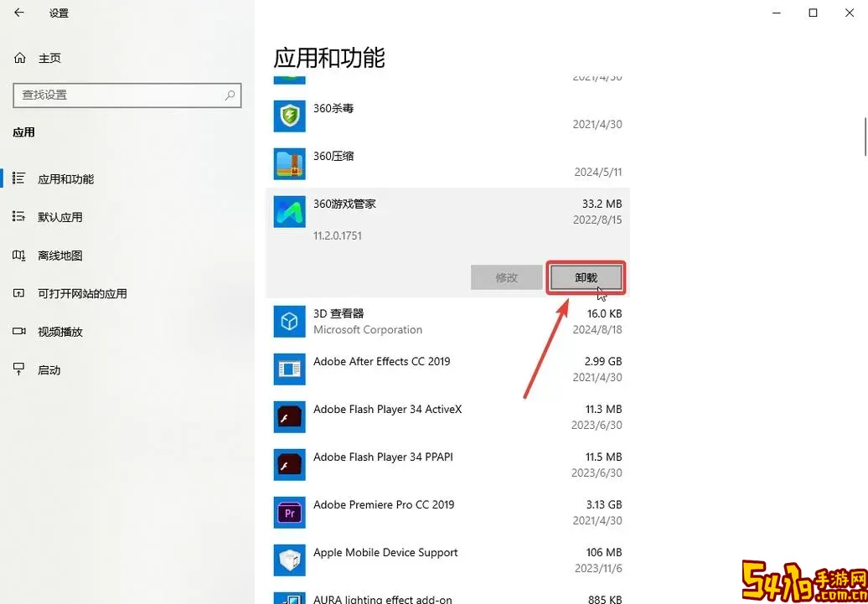
Task: Click the 2024/8/18 install date
Action: pyautogui.click(x=597, y=329)
